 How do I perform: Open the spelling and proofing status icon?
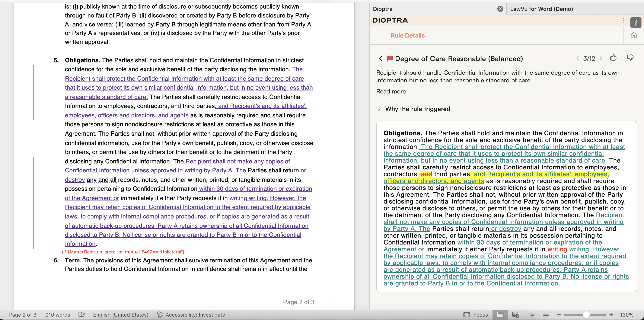[82, 314]
